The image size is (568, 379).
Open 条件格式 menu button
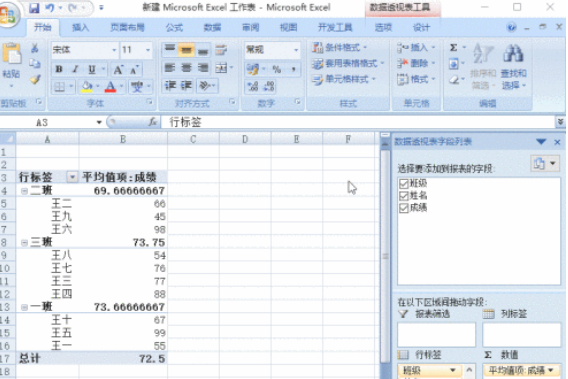pos(340,47)
